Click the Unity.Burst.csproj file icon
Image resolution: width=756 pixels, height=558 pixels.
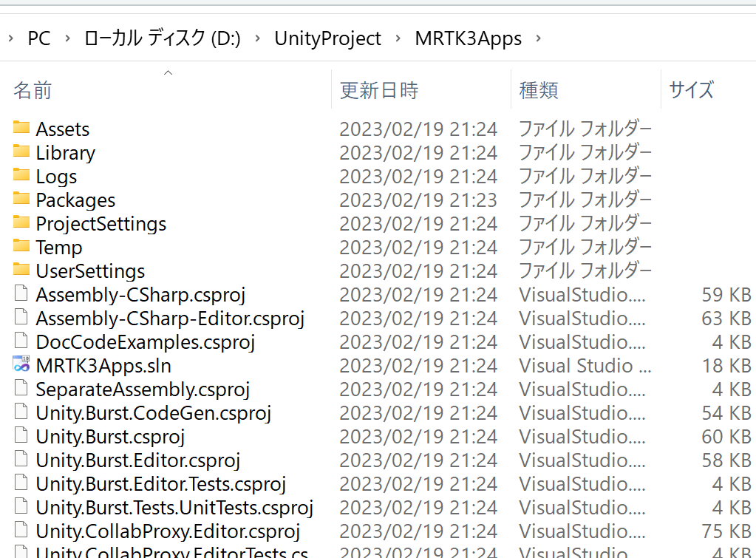21,435
